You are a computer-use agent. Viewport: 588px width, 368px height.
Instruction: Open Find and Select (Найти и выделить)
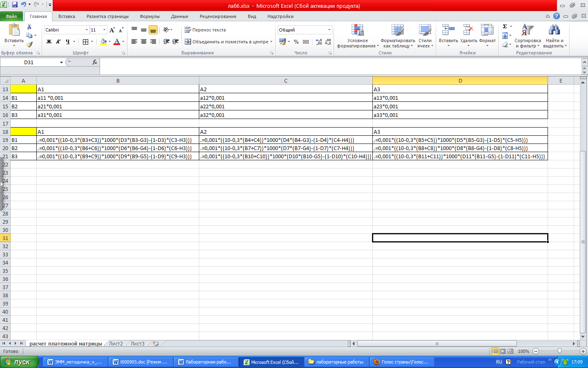pyautogui.click(x=555, y=36)
